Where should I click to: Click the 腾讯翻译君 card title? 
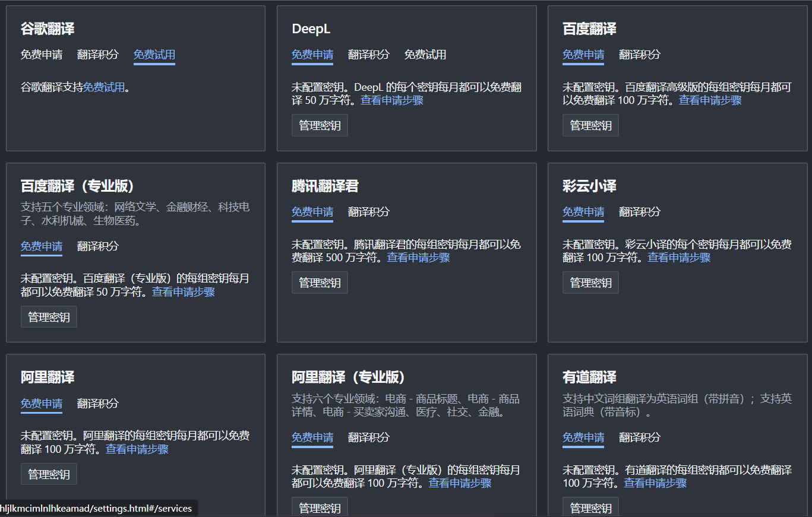325,186
